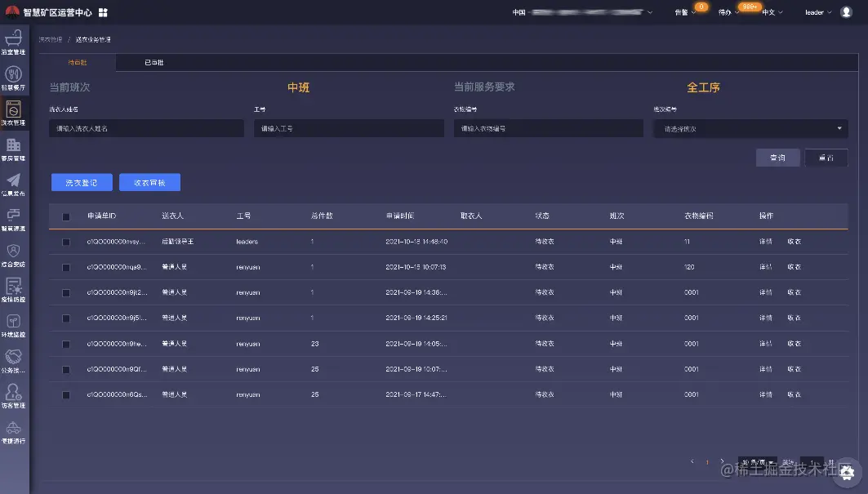Open the 访客管理 visitor sidebar icon
The width and height of the screenshot is (868, 494).
(13, 393)
